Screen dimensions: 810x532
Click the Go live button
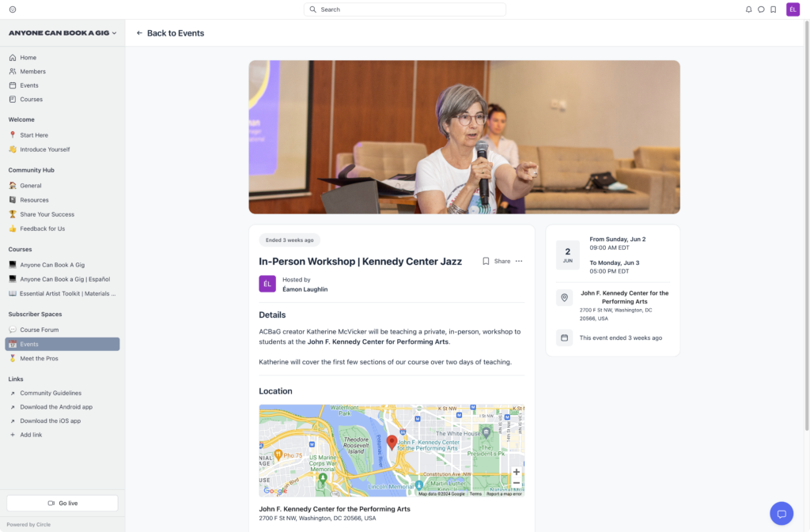[x=62, y=503]
